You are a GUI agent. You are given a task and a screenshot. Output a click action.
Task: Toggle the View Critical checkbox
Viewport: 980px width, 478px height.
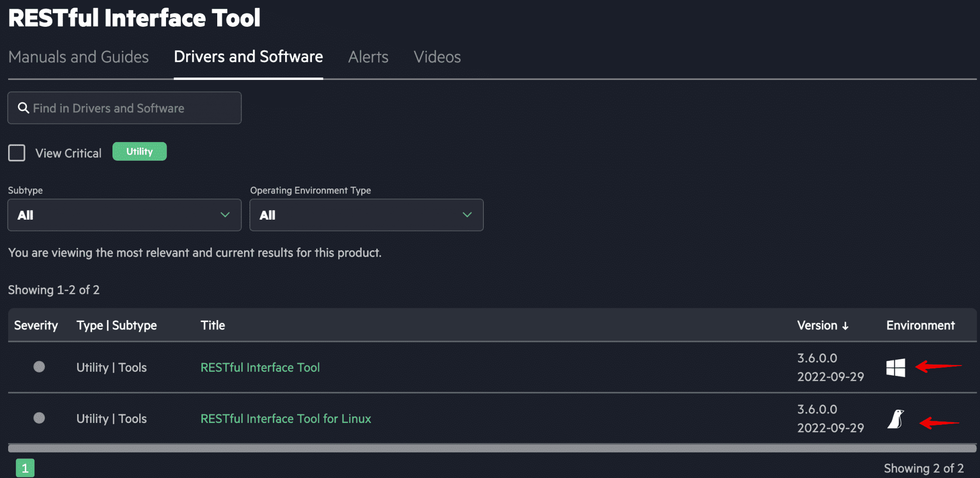[x=17, y=153]
